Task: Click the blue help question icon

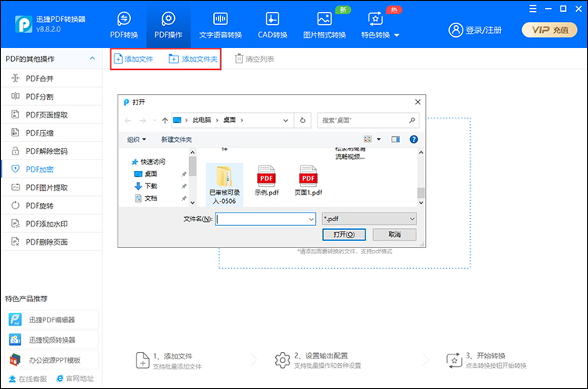Action: (414, 139)
